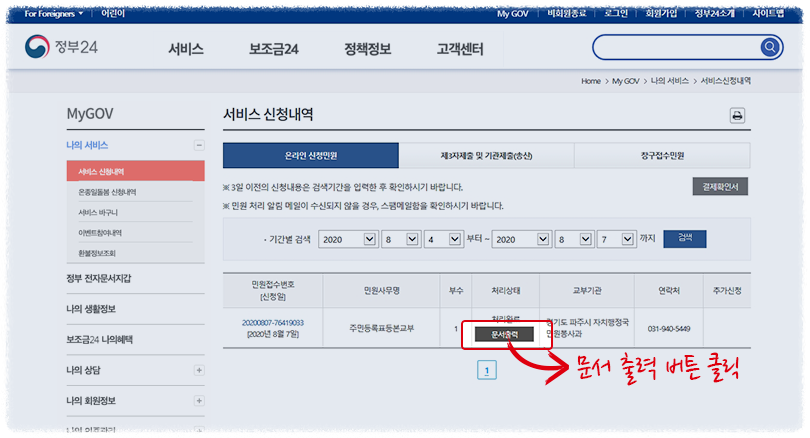The height and width of the screenshot is (438, 810).
Task: Click 민원사무명 column header
Action: pyautogui.click(x=381, y=291)
